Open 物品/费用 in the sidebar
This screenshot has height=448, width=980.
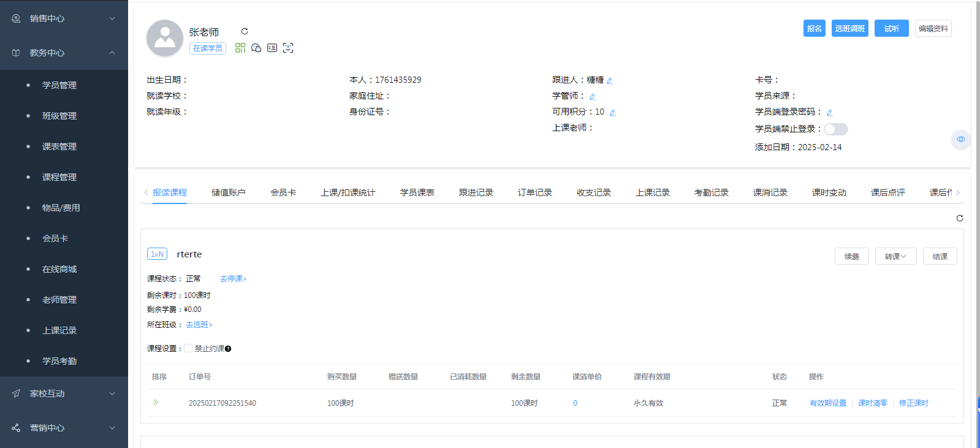click(61, 208)
